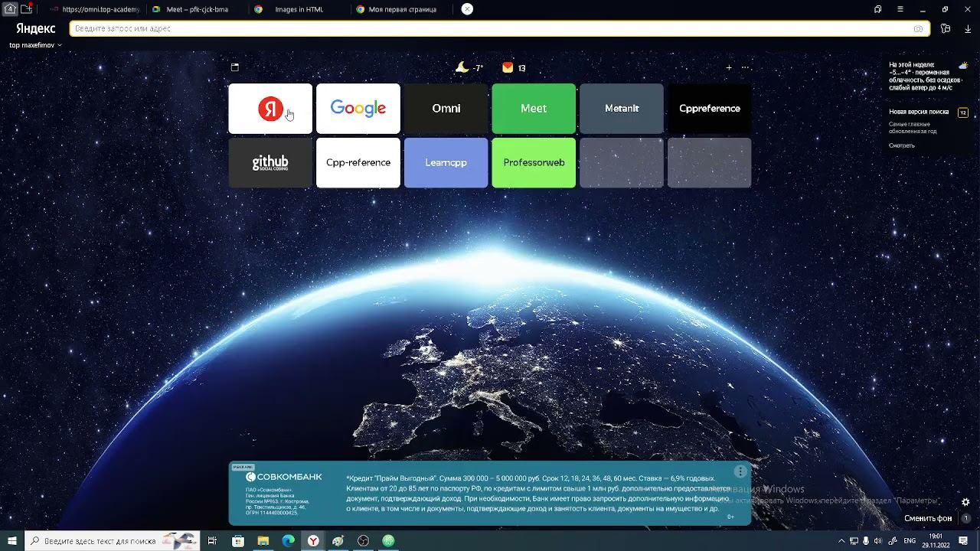Open the weekly weather forecast card
This screenshot has width=980, height=551.
[x=928, y=77]
